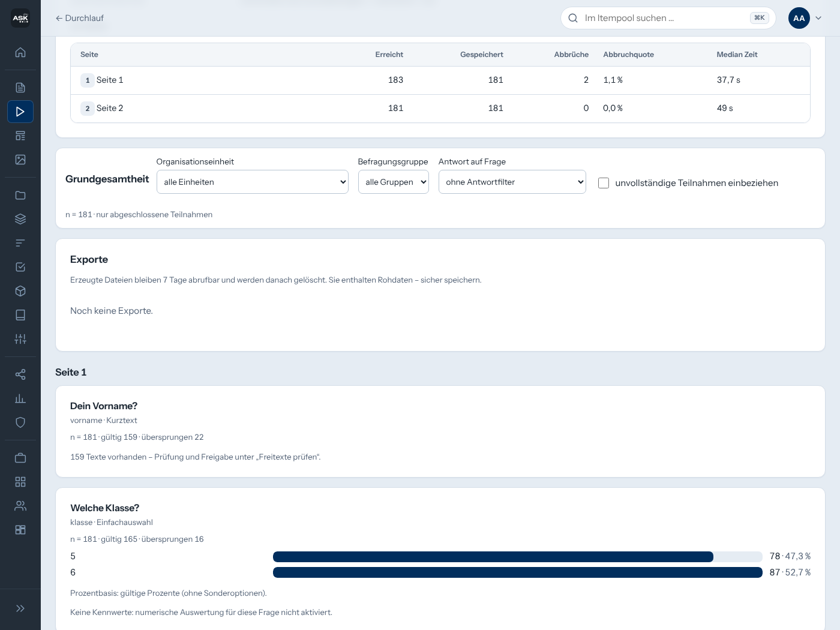Viewport: 840px width, 630px height.
Task: Focus the 'Im Itempool suchen' search field
Action: (x=668, y=18)
